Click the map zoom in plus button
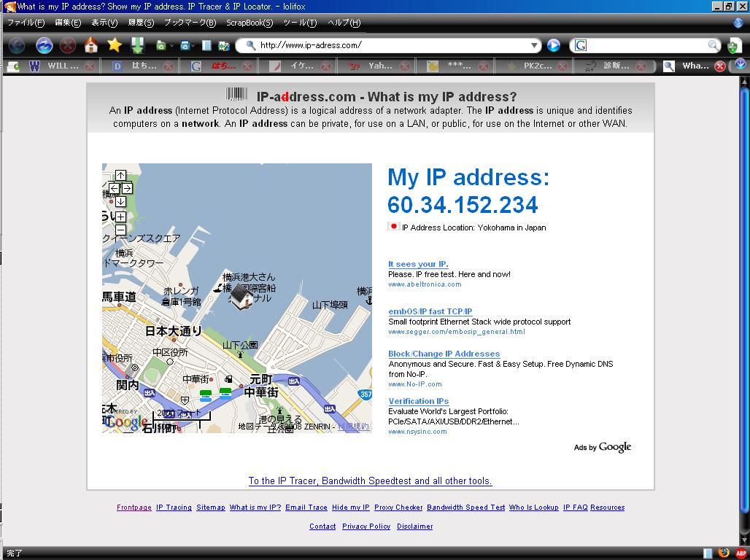 coord(120,217)
